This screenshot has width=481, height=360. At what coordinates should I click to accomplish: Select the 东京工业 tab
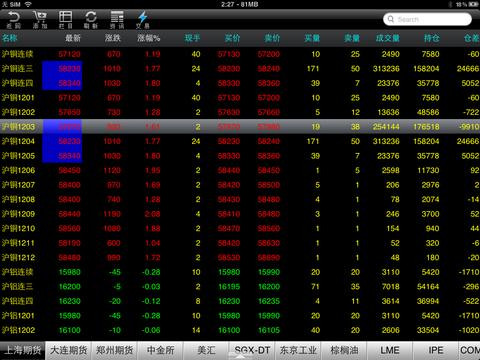point(298,350)
